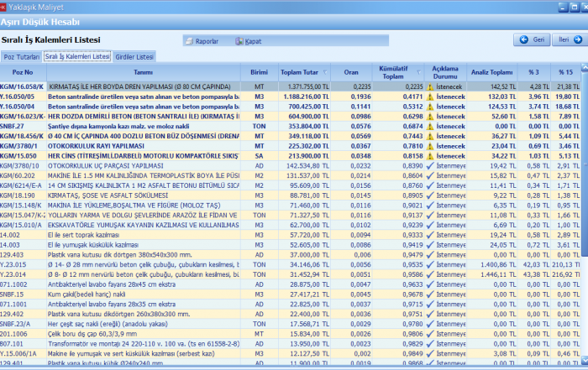Viewport: 588px width, 370px height.
Task: Proceed with the İleri button
Action: pos(567,39)
